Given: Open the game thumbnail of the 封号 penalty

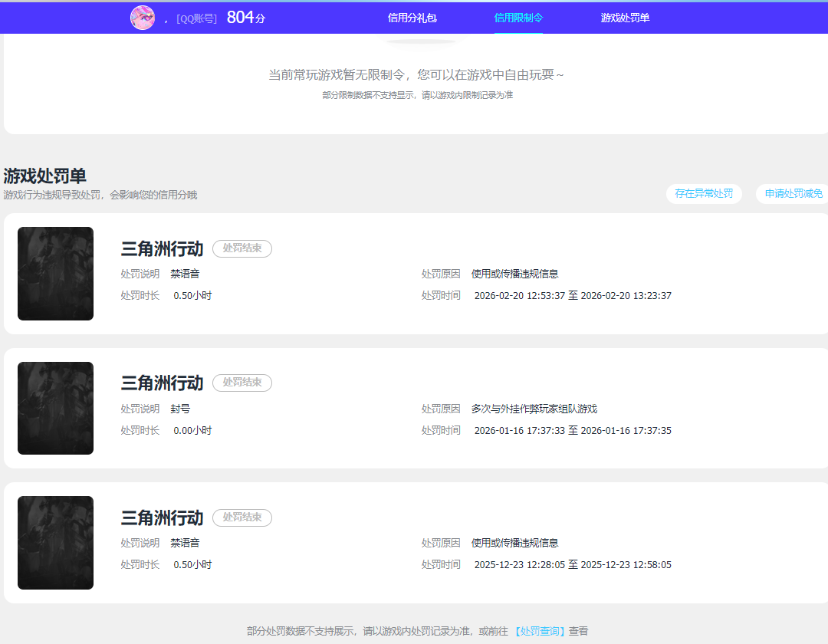Looking at the screenshot, I should 55,408.
